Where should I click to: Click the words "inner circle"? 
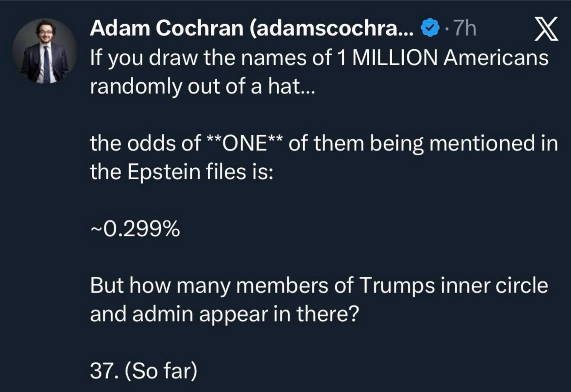pos(494,286)
